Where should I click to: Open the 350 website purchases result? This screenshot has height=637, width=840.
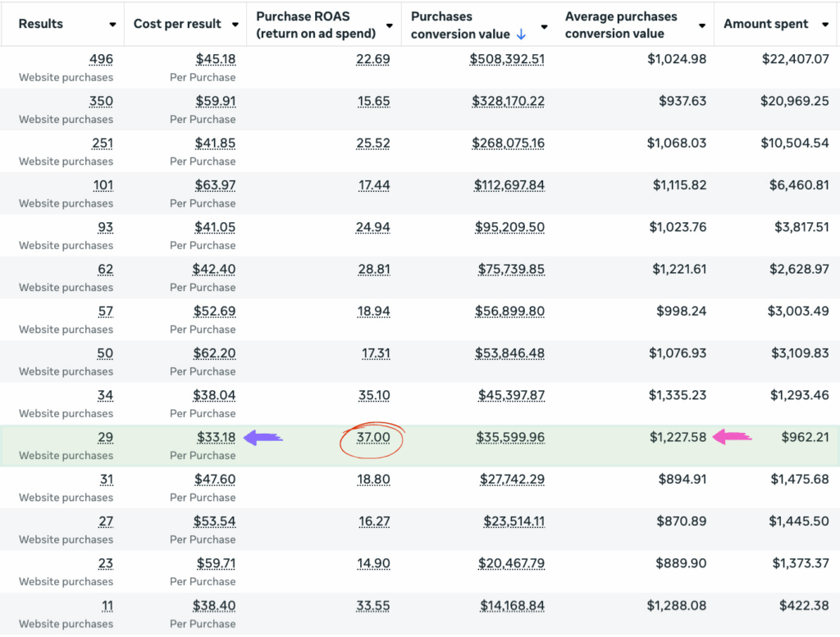[x=102, y=101]
